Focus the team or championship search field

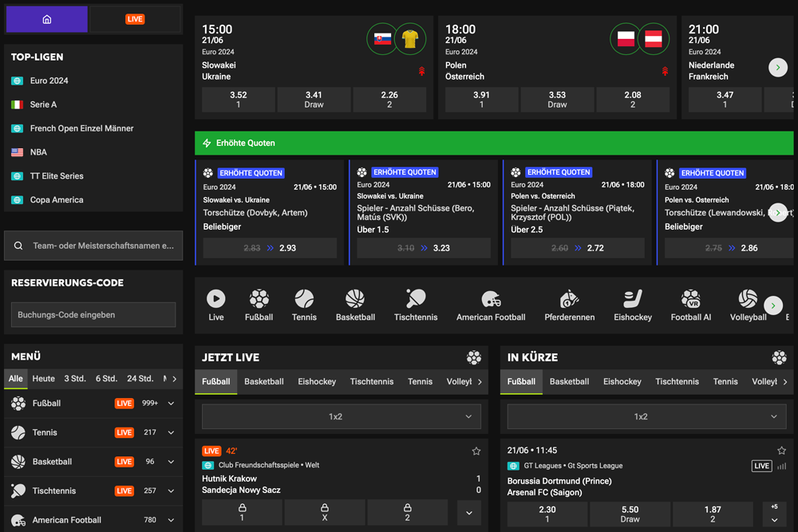click(93, 246)
